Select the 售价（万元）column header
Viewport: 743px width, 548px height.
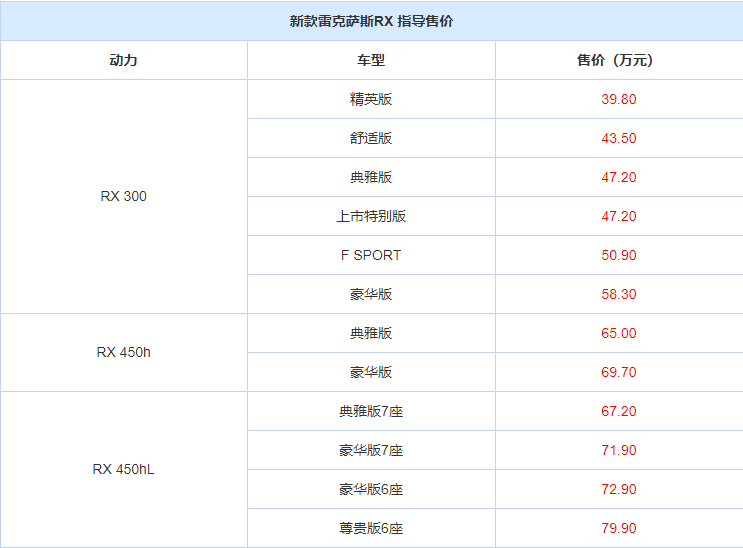pyautogui.click(x=618, y=60)
